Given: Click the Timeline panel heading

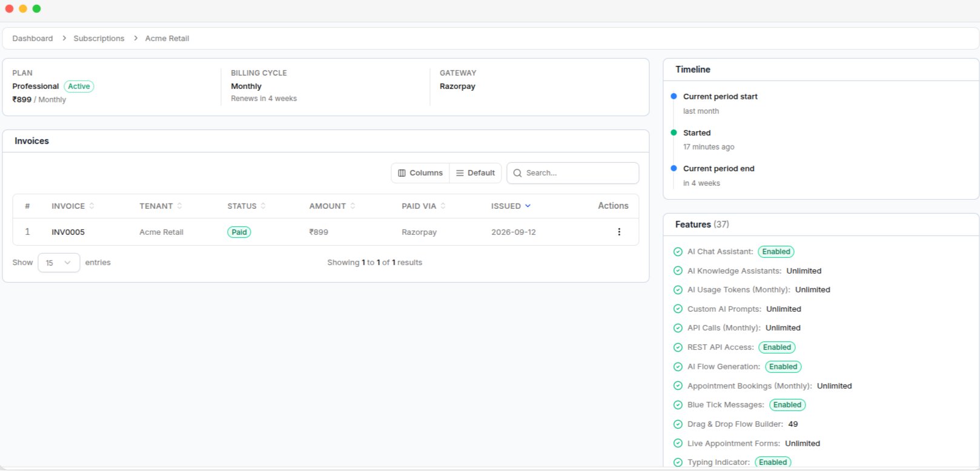Looking at the screenshot, I should coord(693,70).
